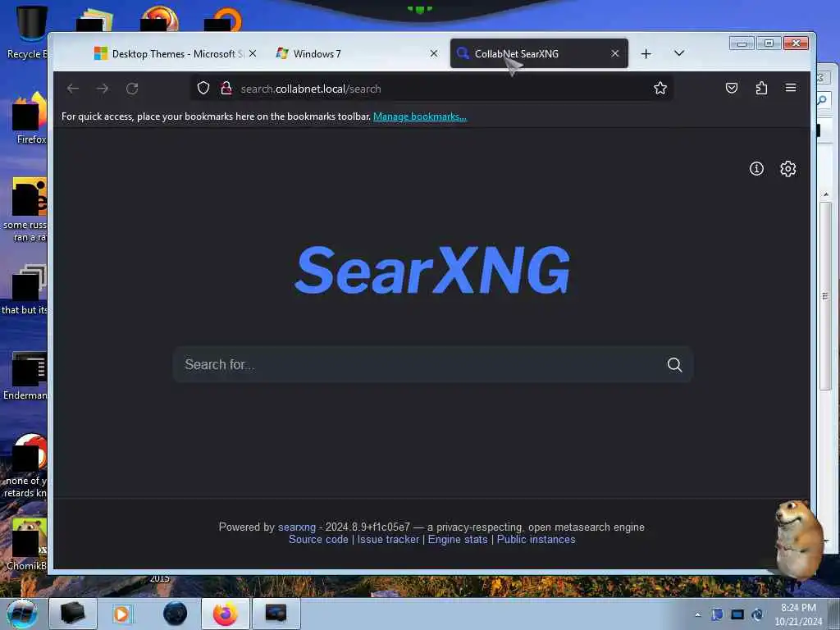Click the network tray icon
The height and width of the screenshot is (630, 840).
737,615
